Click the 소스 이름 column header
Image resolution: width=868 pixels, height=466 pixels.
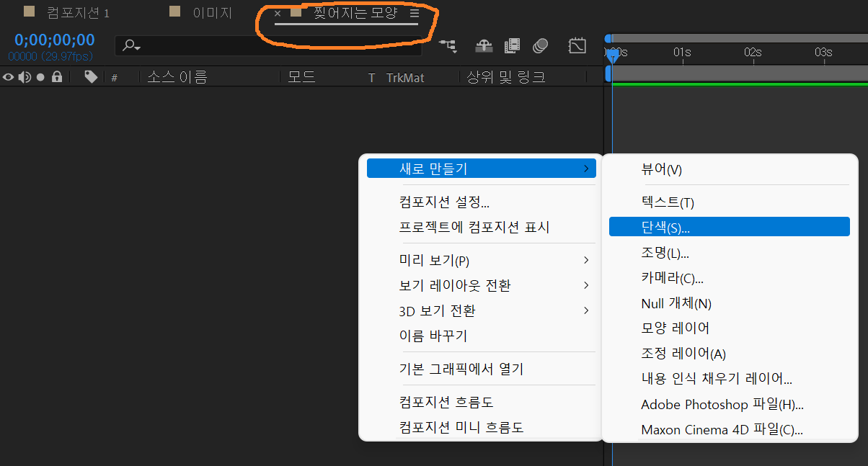tap(177, 77)
